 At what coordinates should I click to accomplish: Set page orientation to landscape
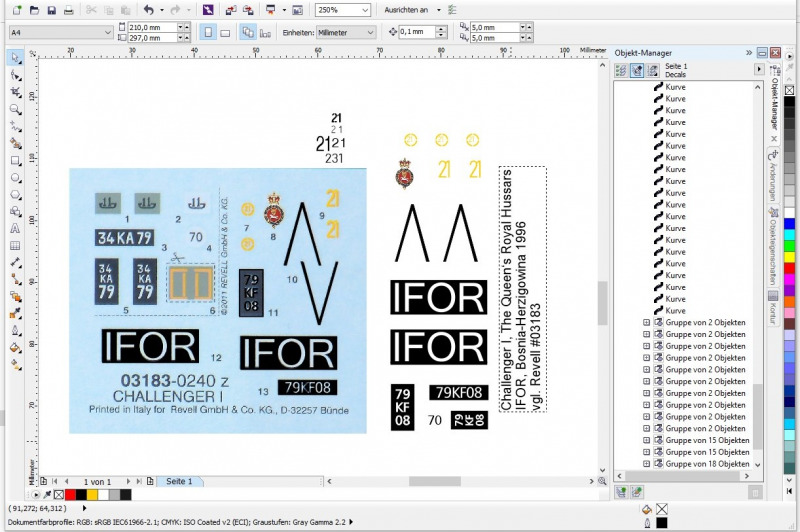224,32
